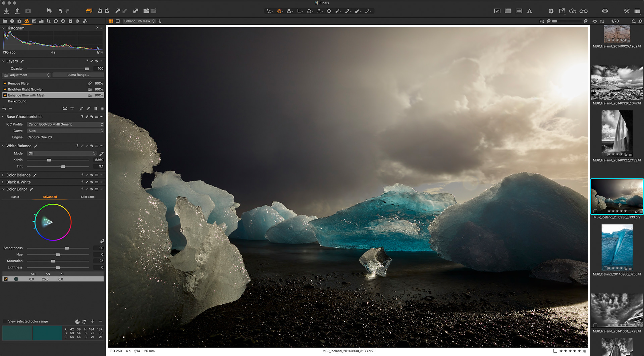Switch to the Skin Tone tab
The width and height of the screenshot is (644, 356).
[88, 197]
